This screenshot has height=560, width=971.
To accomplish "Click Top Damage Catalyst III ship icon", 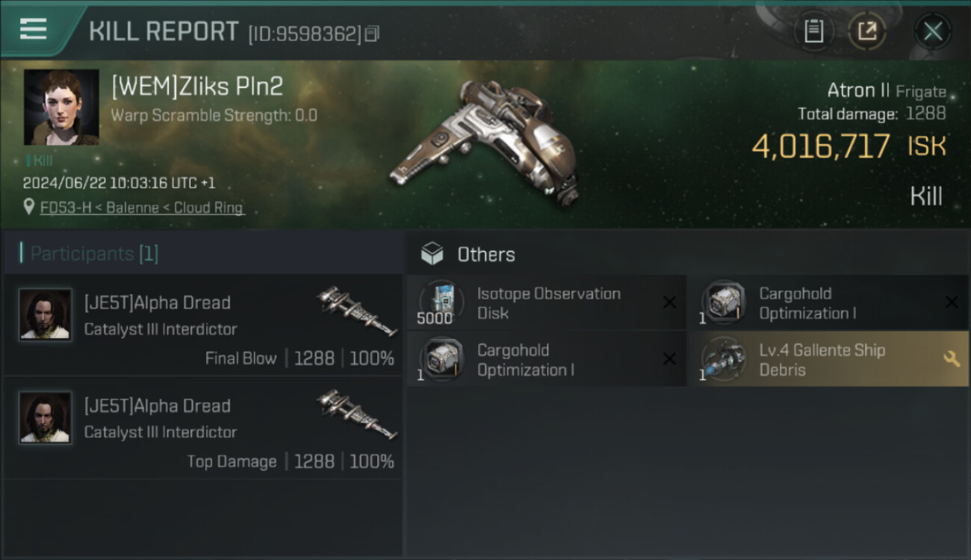I will tap(356, 414).
